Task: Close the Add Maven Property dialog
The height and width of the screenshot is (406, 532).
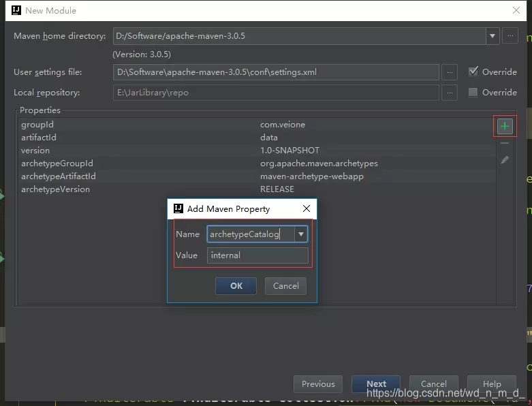Action: [307, 208]
